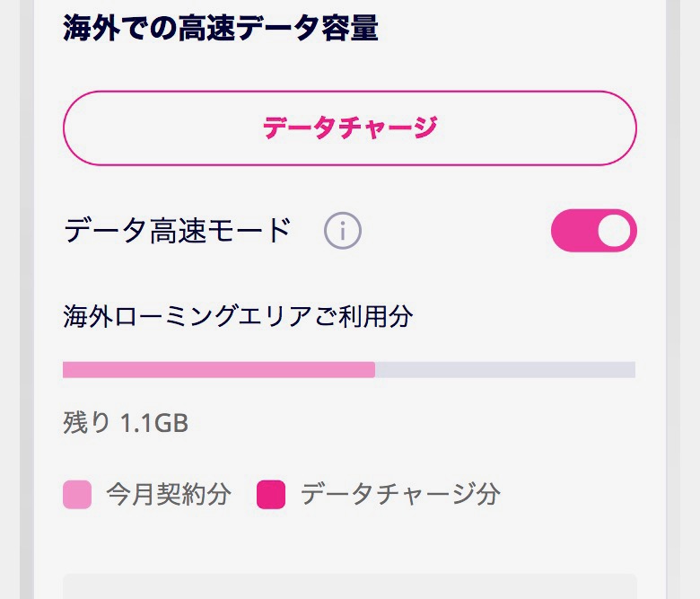The image size is (700, 599).
Task: Click the 海外ローミングエリアご利用分 label
Action: [238, 316]
